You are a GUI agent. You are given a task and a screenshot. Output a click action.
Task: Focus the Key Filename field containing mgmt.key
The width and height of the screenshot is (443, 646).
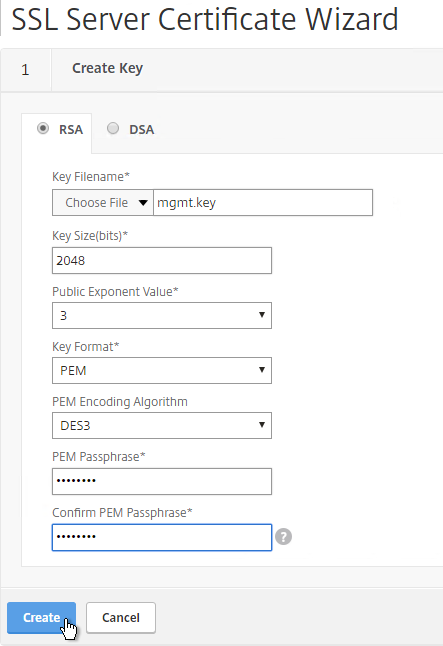point(263,203)
